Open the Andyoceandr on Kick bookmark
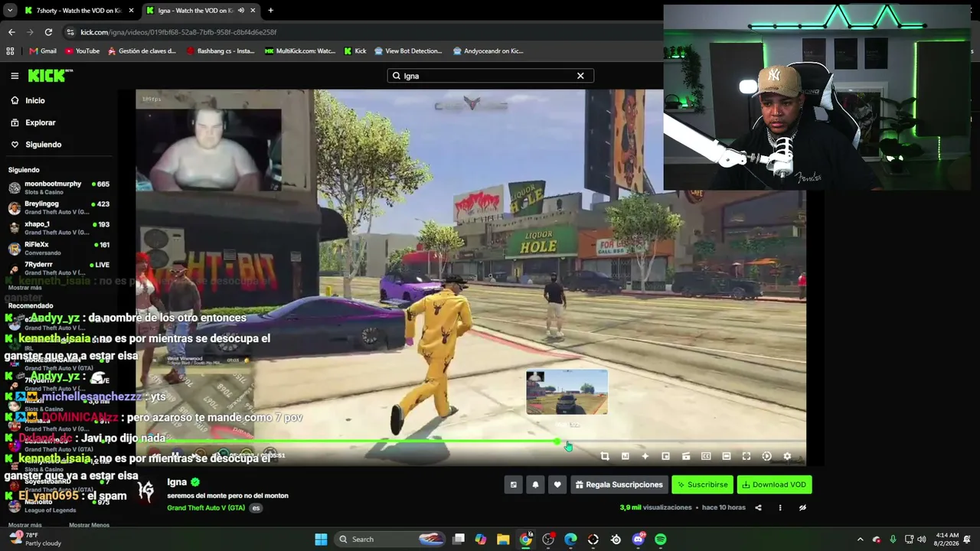The width and height of the screenshot is (980, 551). click(x=488, y=51)
